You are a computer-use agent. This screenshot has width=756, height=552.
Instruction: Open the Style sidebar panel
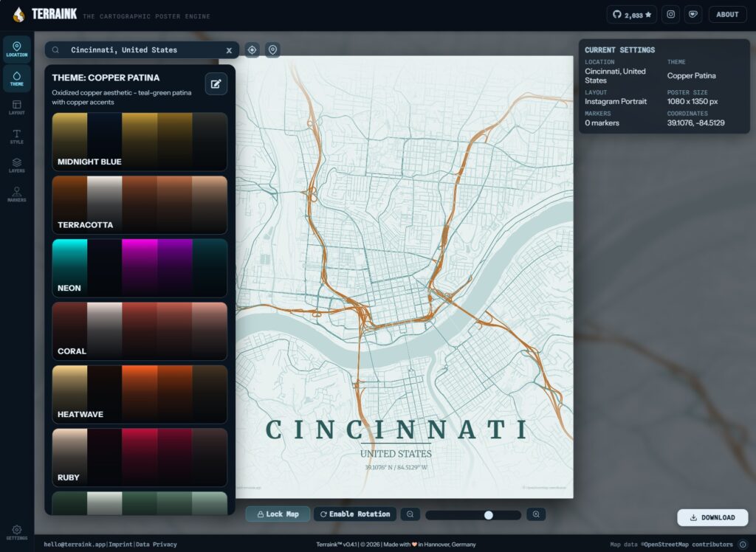click(17, 137)
